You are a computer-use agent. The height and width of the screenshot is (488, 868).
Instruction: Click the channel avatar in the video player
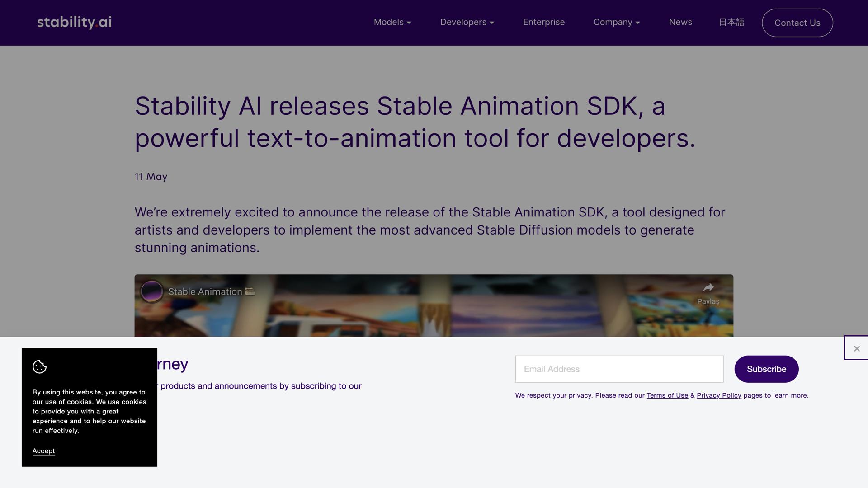coord(152,291)
